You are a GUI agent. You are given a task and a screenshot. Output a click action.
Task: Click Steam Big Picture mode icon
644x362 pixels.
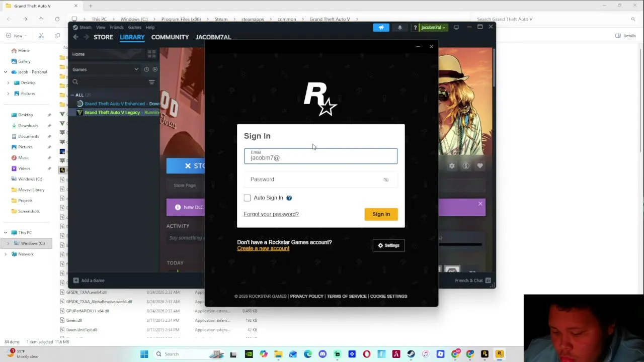coord(456,28)
